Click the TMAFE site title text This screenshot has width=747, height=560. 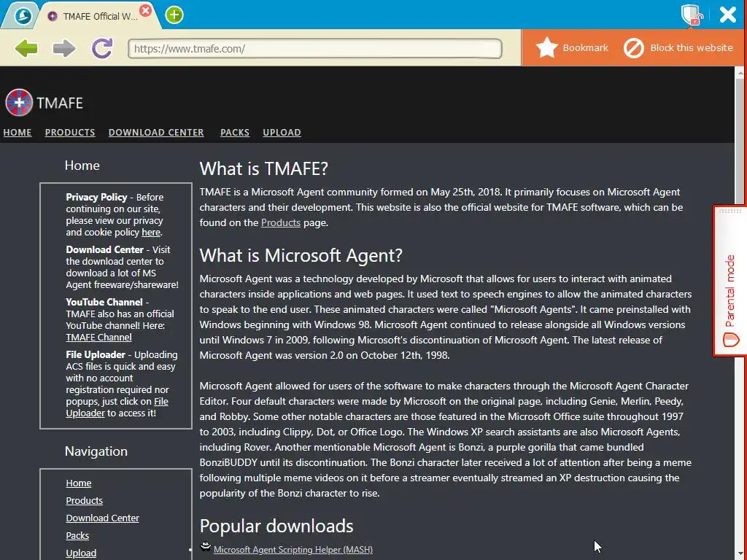tap(60, 103)
